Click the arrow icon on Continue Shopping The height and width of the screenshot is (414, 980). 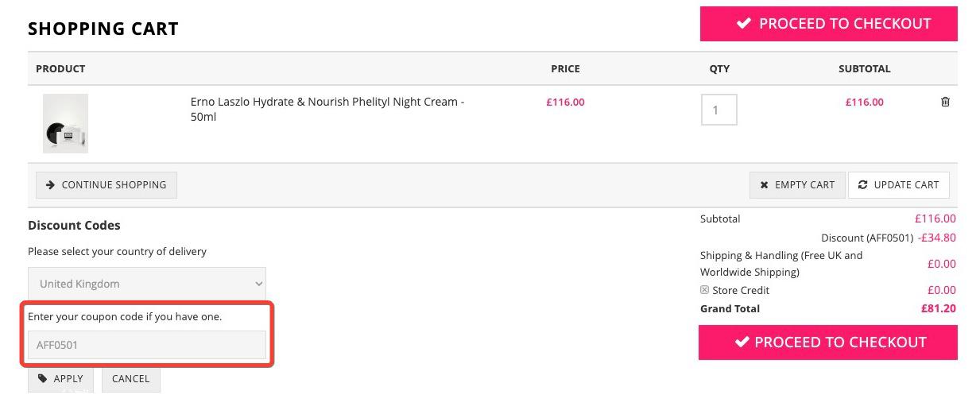tap(50, 185)
